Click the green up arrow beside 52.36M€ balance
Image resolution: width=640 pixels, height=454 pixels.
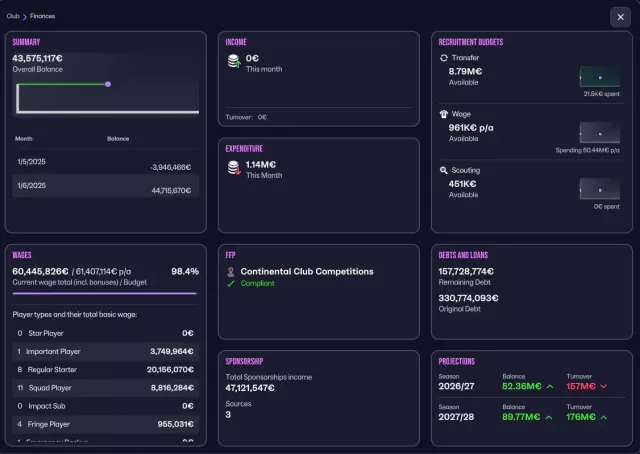point(550,386)
